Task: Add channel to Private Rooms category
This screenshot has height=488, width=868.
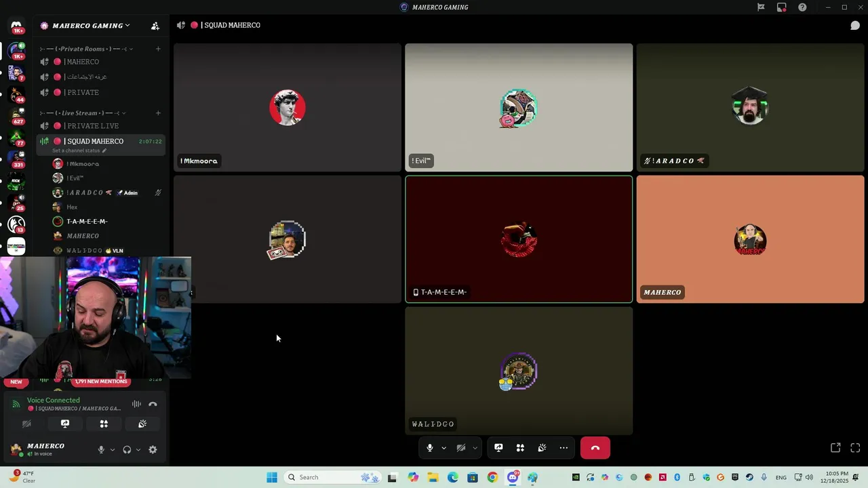Action: point(158,49)
